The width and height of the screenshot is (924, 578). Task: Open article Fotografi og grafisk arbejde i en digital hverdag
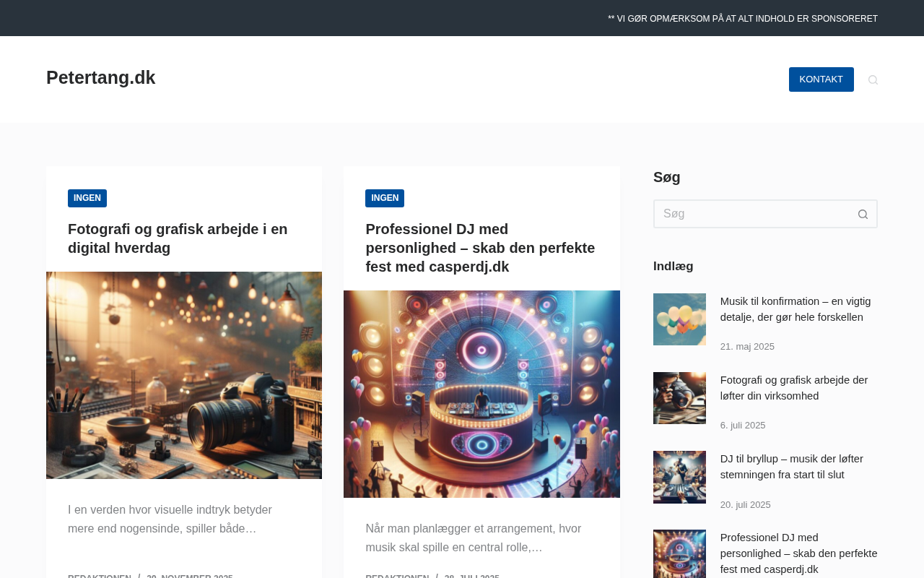pyautogui.click(x=178, y=238)
